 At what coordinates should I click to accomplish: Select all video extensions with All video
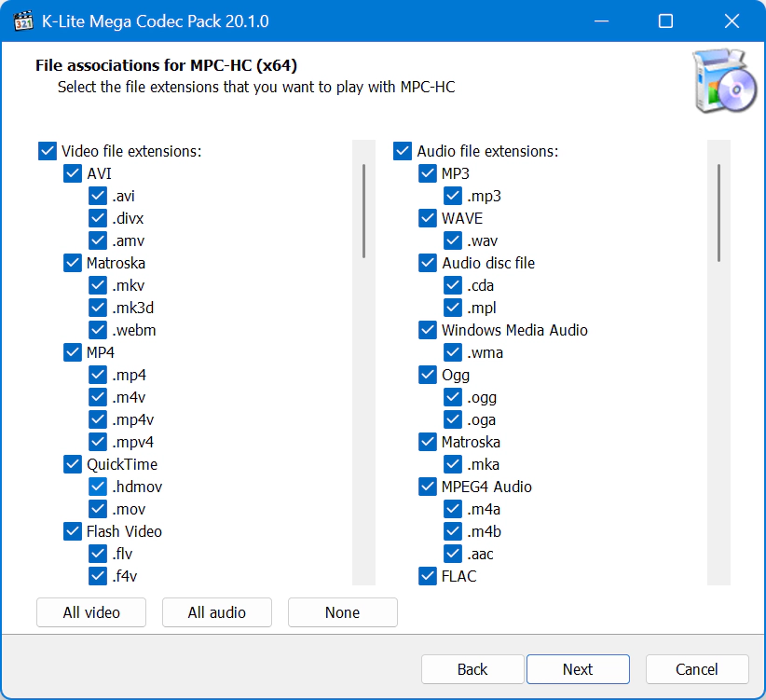pos(91,612)
